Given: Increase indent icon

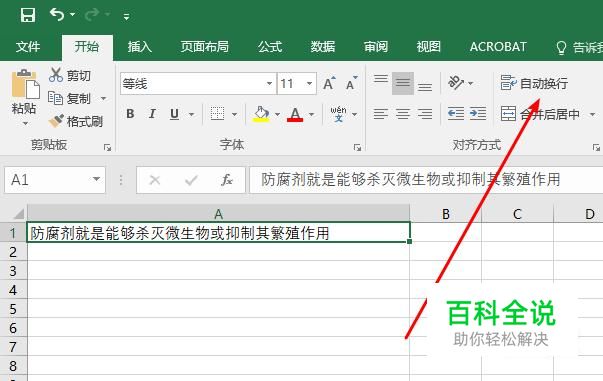Looking at the screenshot, I should point(478,114).
